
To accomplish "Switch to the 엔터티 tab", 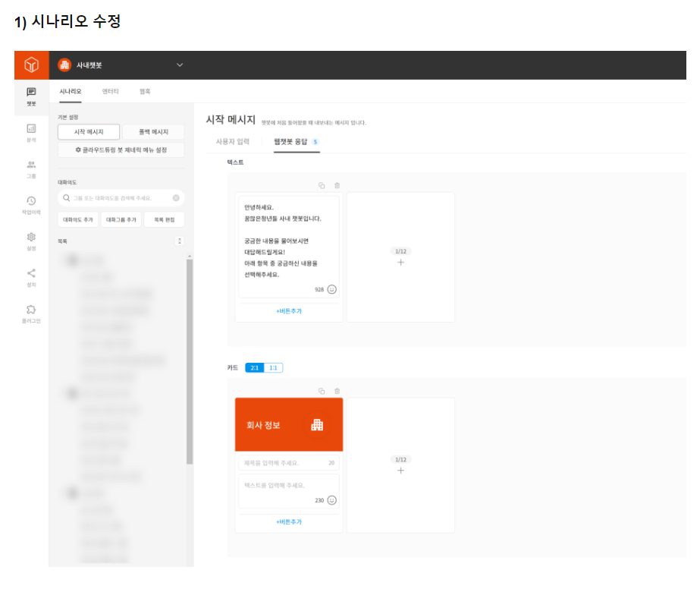I will 110,92.
